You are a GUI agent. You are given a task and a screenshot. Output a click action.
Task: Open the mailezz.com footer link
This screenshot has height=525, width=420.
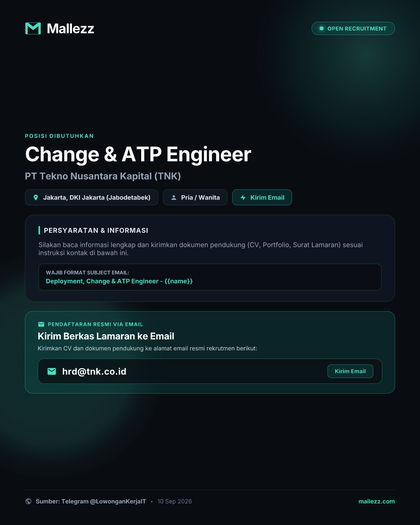click(x=376, y=501)
